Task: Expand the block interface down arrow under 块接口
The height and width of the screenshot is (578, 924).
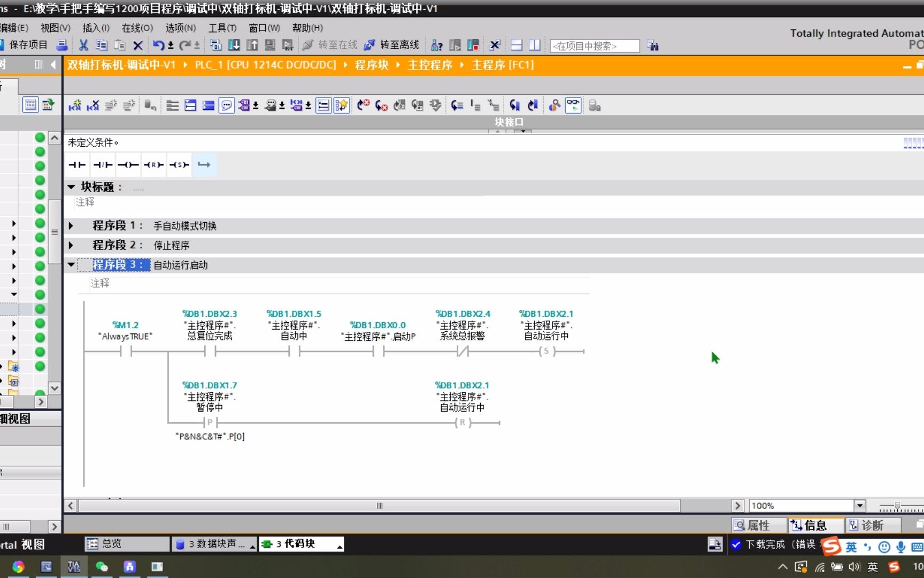Action: [523, 131]
